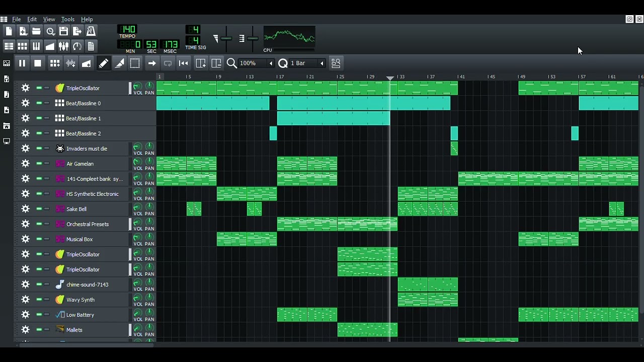Insert a bar with the insert-bar icon
Image resolution: width=644 pixels, height=362 pixels.
click(x=200, y=63)
